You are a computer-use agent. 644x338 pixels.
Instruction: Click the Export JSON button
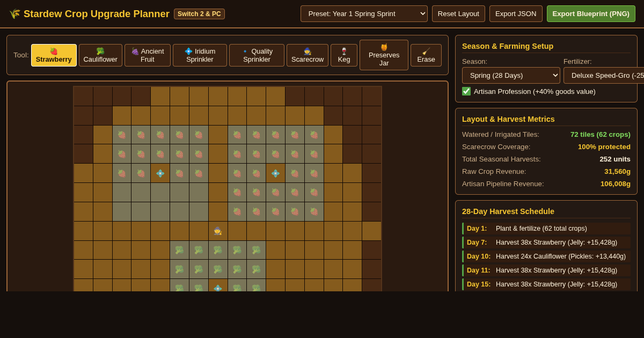516,13
